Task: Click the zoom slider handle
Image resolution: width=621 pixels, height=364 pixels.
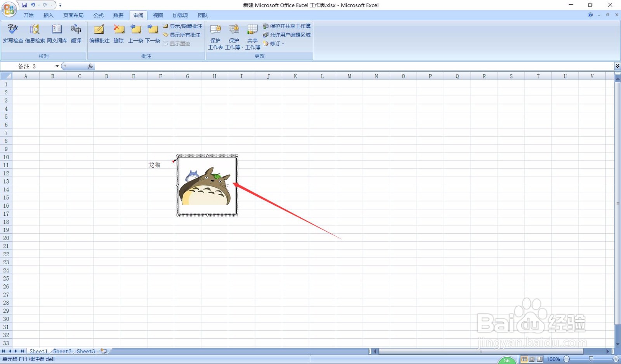Action: (591, 359)
